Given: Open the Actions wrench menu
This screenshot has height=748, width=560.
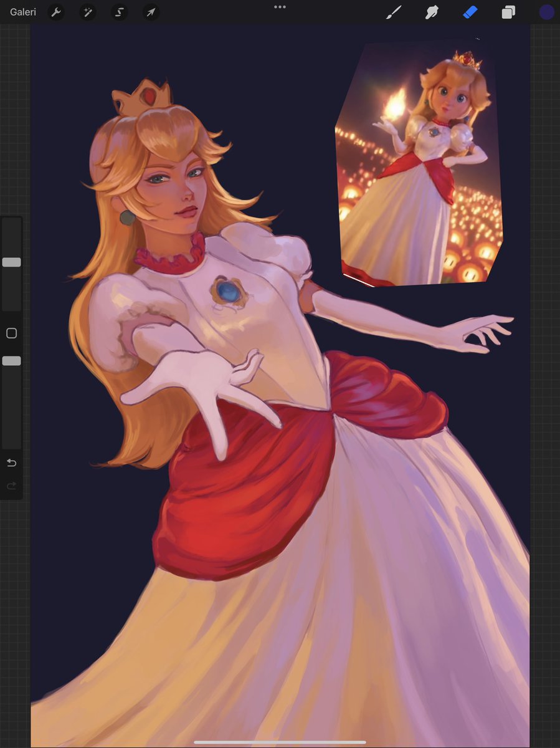Looking at the screenshot, I should tap(56, 12).
